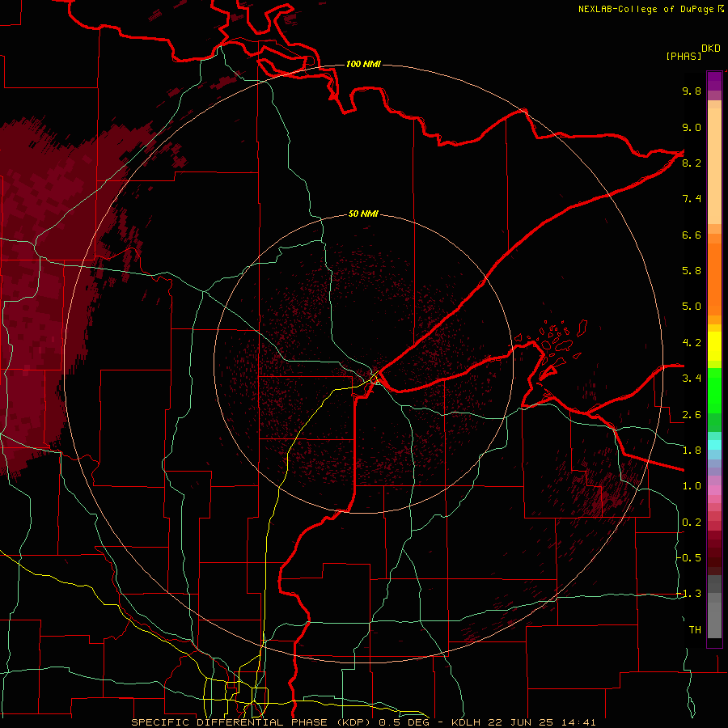Click the -1.3 value on color scale

(689, 594)
